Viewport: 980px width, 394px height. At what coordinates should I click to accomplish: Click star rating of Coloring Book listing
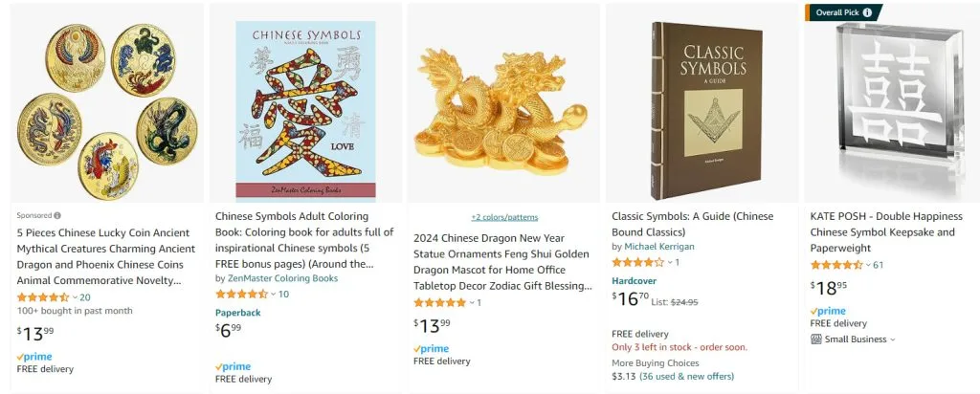[x=241, y=294]
